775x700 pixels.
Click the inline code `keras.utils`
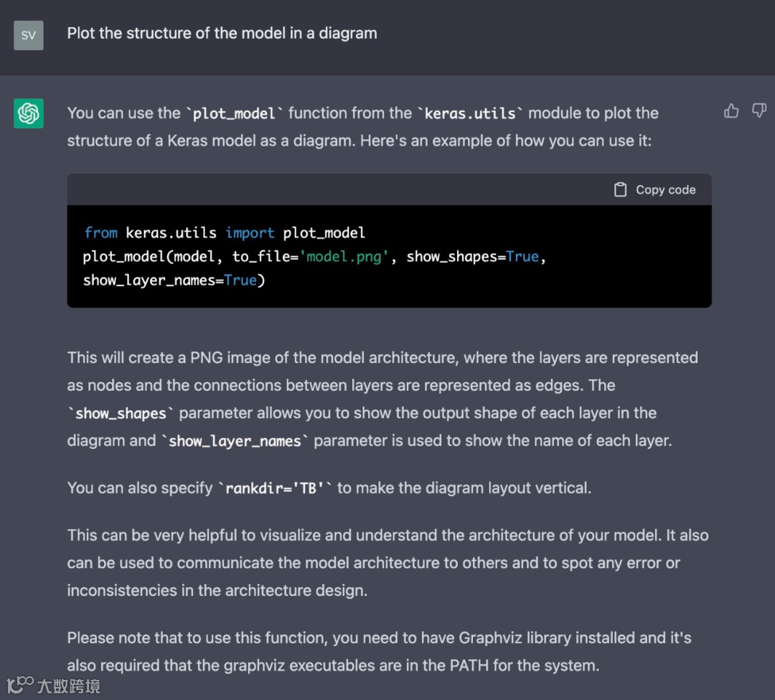470,113
